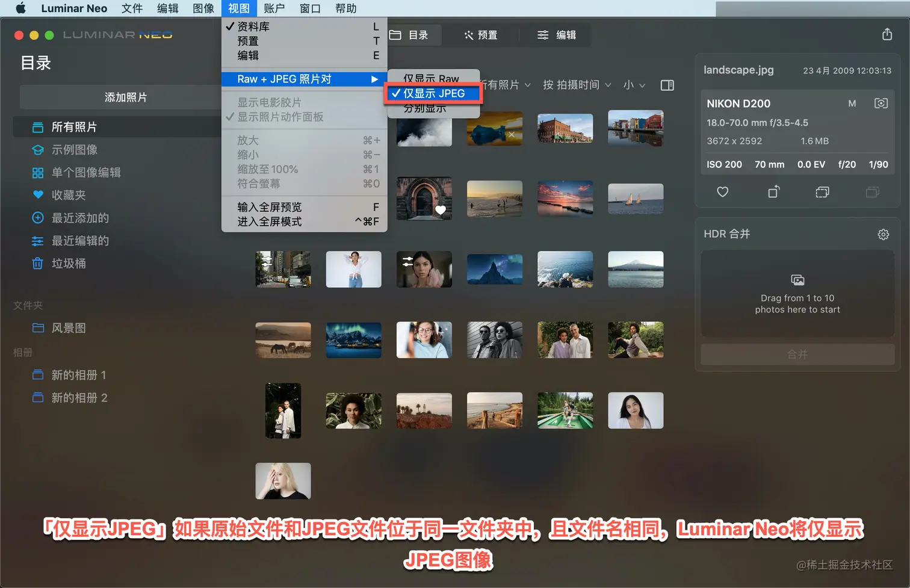The height and width of the screenshot is (588, 910).
Task: Toggle the side panel layout icon
Action: pyautogui.click(x=667, y=85)
